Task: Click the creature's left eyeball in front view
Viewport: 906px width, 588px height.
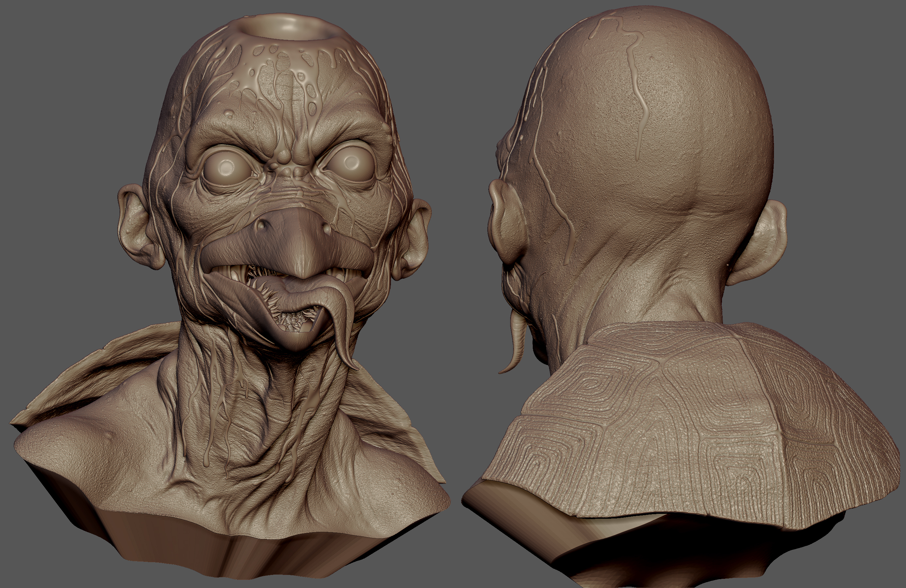Action: (x=226, y=168)
